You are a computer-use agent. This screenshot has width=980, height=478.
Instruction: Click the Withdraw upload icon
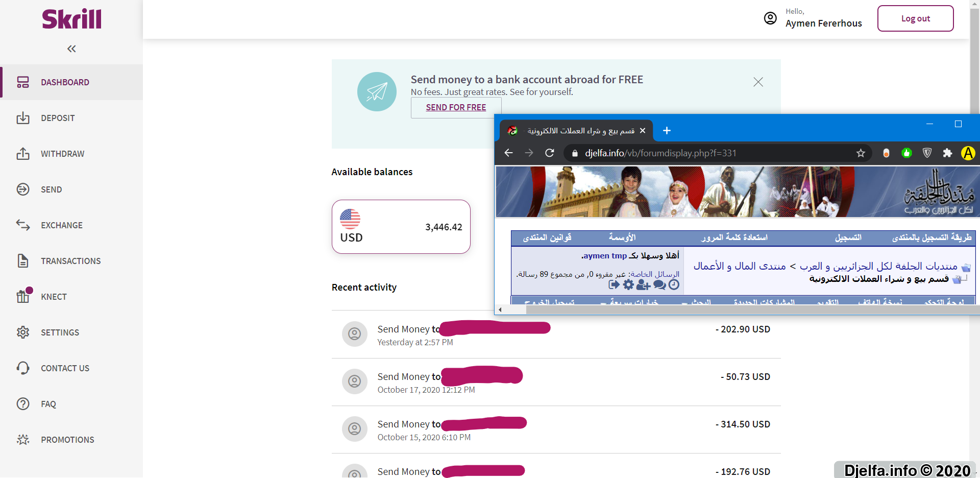pyautogui.click(x=23, y=154)
